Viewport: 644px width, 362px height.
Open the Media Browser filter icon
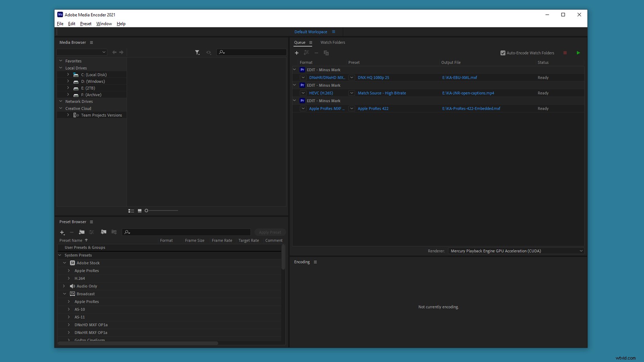click(x=197, y=52)
